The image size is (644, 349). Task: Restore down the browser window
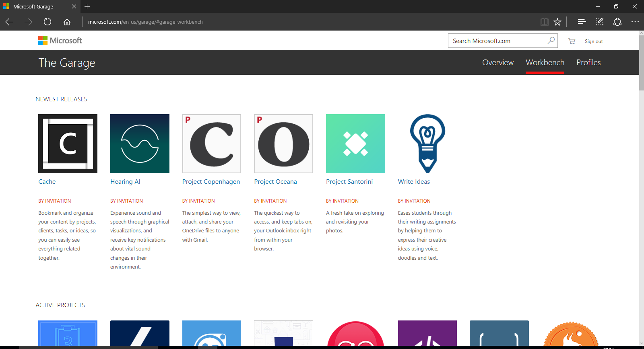coord(616,6)
